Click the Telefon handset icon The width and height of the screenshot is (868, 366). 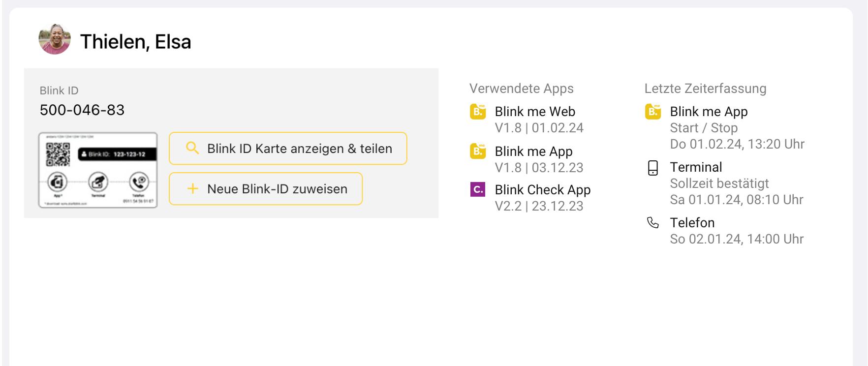coord(653,223)
